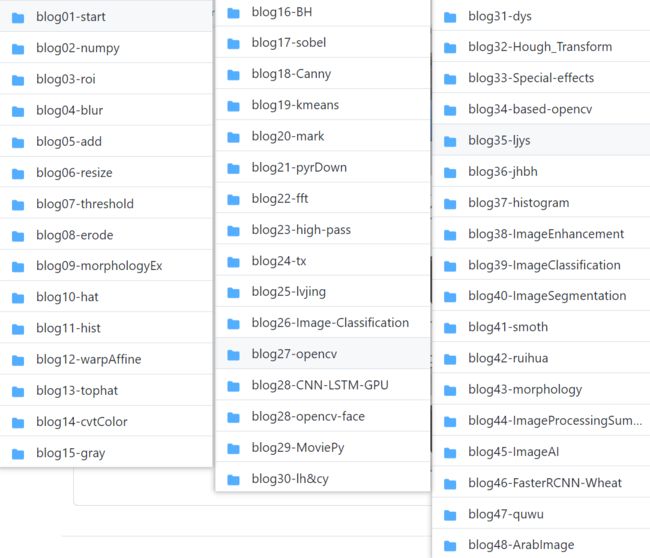Viewport: 650px width, 558px height.
Task: Click folder icon for blog30-lh&cy
Action: click(234, 480)
